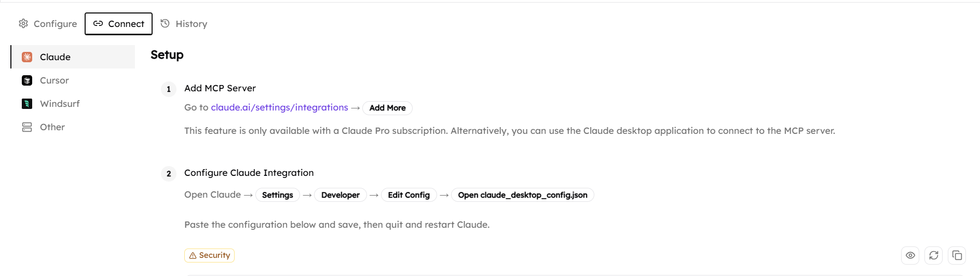Viewport: 980px width, 276px height.
Task: Click the History clock icon
Action: pos(165,23)
